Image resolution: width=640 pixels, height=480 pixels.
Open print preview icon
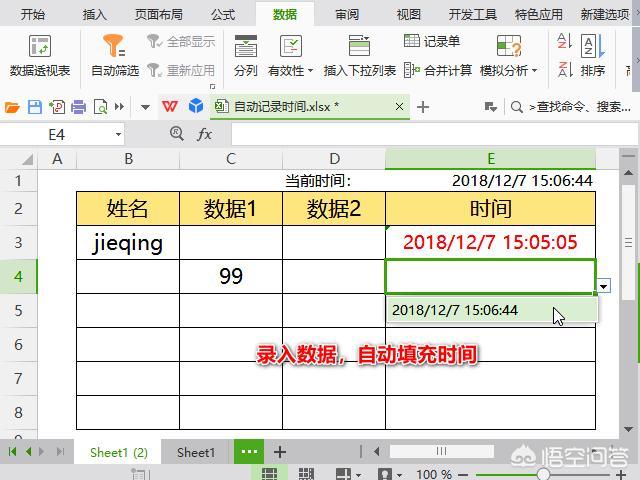coord(100,107)
